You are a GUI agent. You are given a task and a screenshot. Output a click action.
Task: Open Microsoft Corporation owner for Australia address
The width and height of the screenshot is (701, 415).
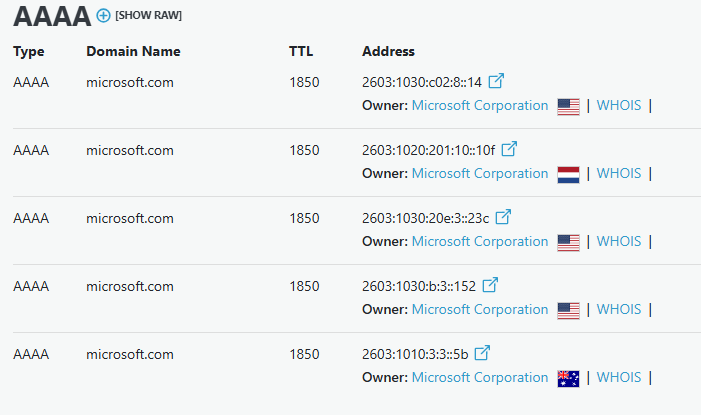480,377
